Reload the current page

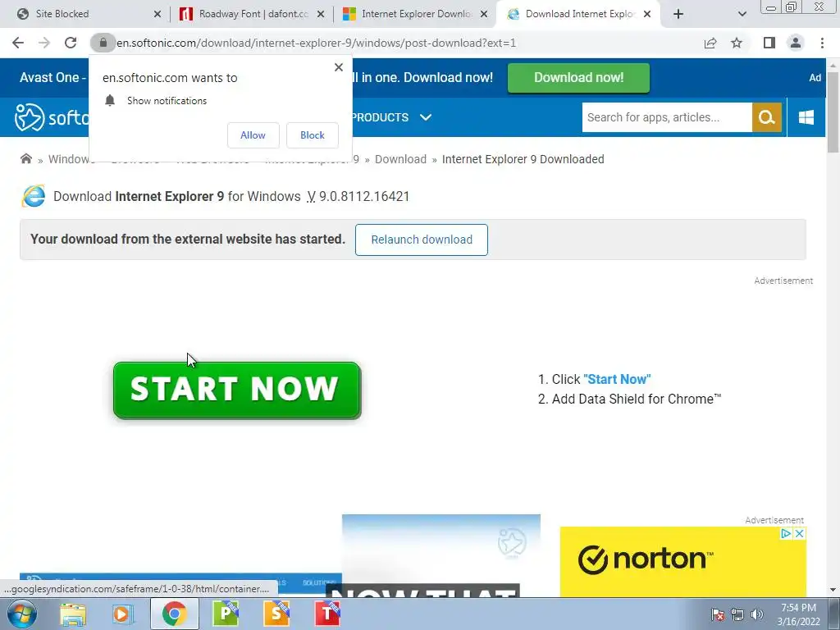click(71, 43)
